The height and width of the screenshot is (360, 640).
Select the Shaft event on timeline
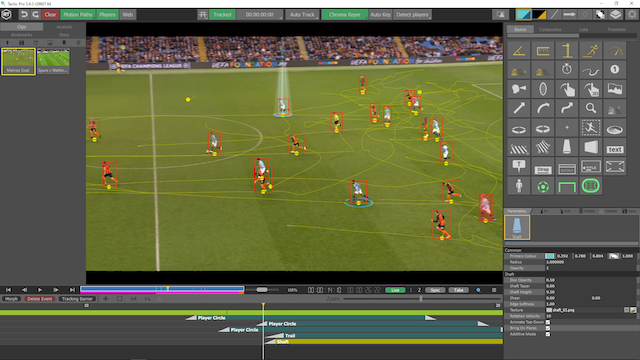point(384,342)
